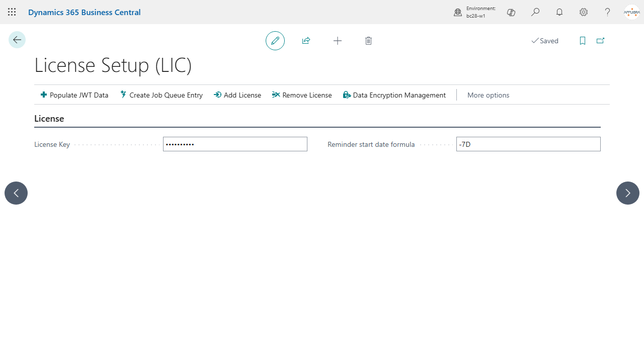The height and width of the screenshot is (362, 644).
Task: Show notifications bell
Action: tap(559, 12)
